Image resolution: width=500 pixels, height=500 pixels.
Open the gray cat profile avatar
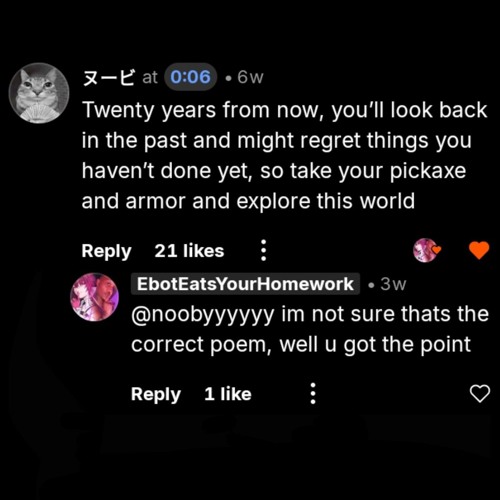click(x=39, y=93)
